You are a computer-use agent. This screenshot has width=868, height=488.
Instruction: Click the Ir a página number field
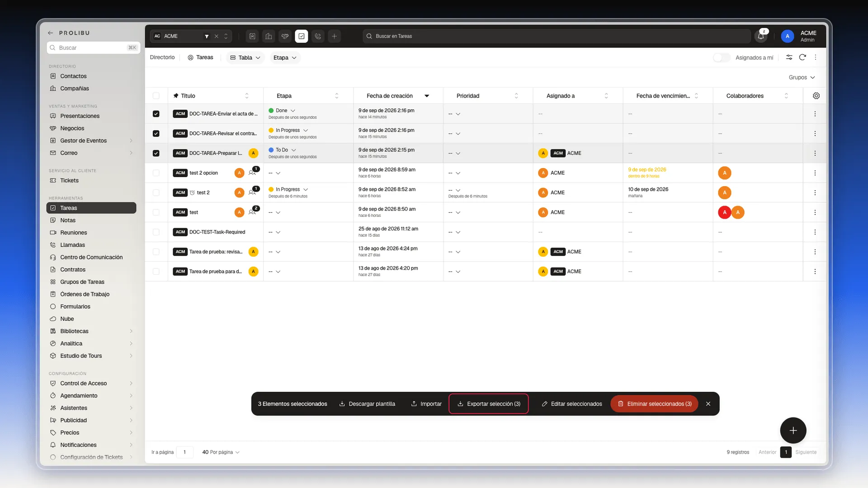pyautogui.click(x=185, y=452)
